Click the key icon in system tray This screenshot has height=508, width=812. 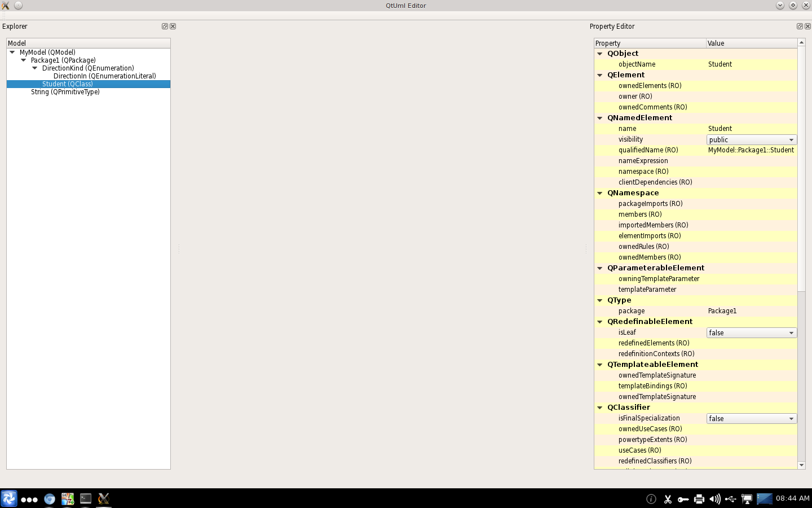click(x=683, y=499)
